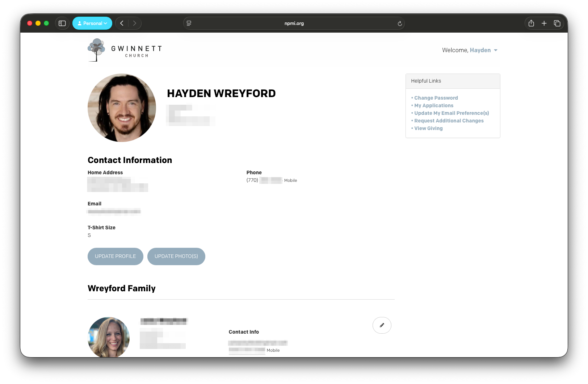Select My Applications

point(433,105)
